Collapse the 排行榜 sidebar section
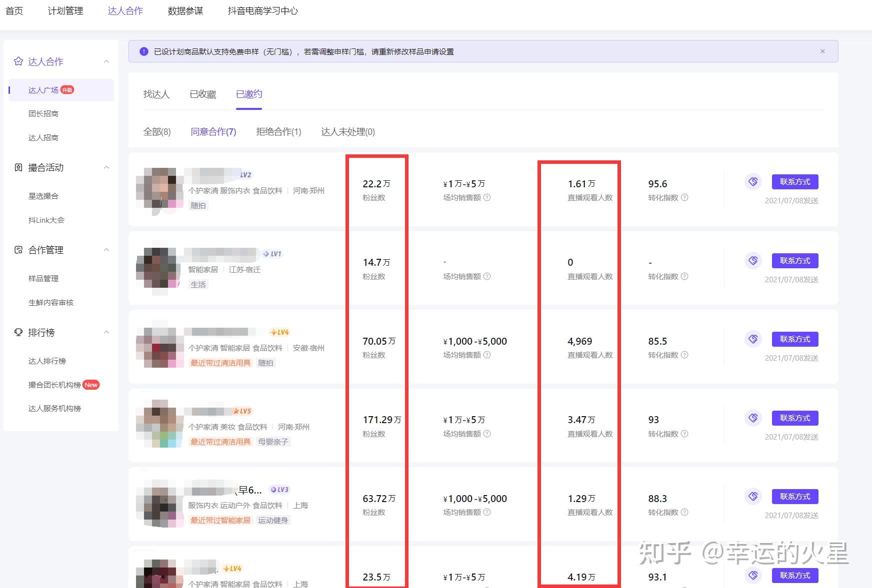The image size is (872, 588). coord(106,332)
